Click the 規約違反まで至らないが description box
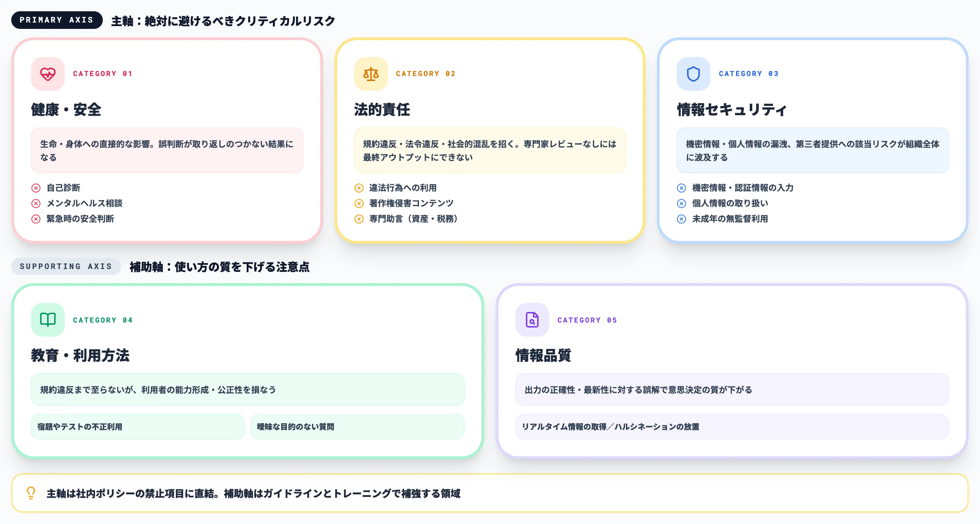980x524 pixels. pyautogui.click(x=248, y=390)
